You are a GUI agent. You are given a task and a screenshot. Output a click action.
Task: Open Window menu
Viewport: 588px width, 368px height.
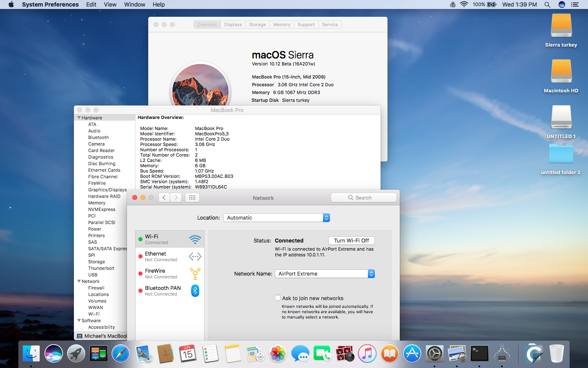click(135, 4)
